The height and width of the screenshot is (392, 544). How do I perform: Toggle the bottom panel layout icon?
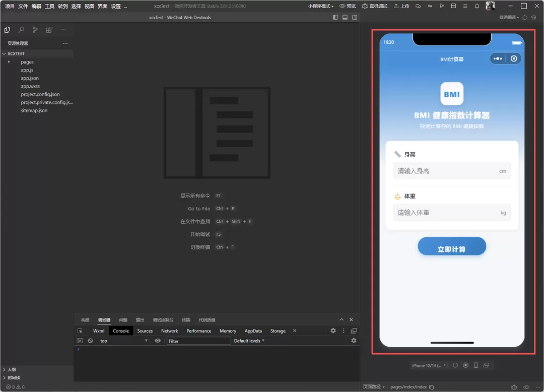[x=345, y=17]
